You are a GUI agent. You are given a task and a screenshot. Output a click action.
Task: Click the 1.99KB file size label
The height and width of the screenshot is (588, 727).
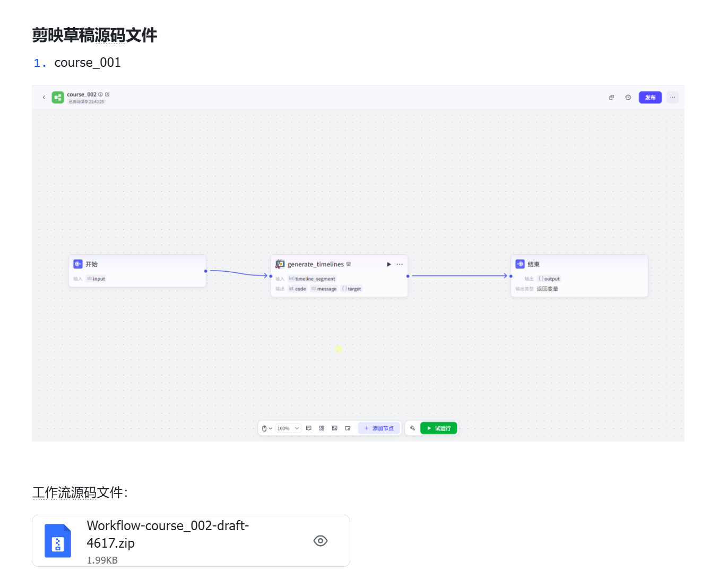[x=102, y=560]
